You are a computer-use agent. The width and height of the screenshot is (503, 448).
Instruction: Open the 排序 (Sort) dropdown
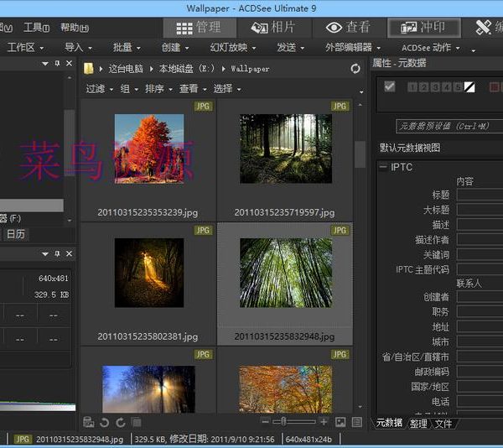pyautogui.click(x=157, y=89)
